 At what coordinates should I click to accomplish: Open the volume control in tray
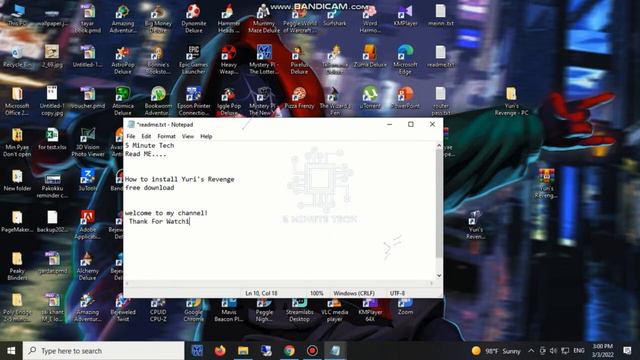tap(553, 351)
